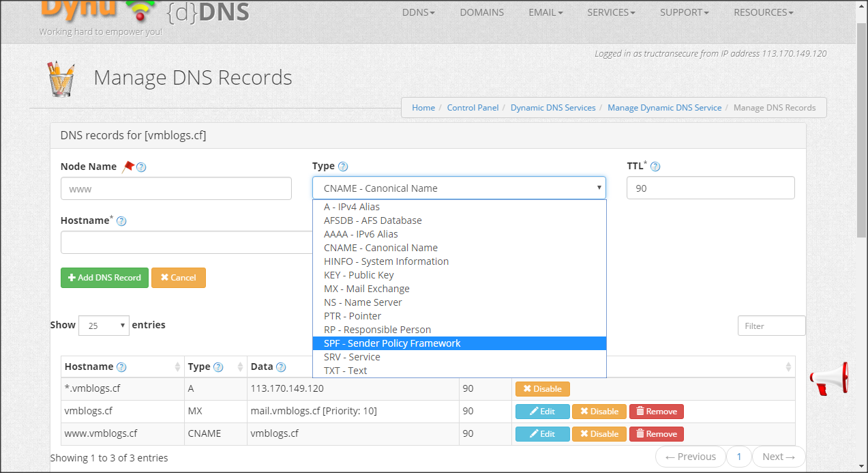
Task: Disable the *.vmblogs.cf A record
Action: 542,389
